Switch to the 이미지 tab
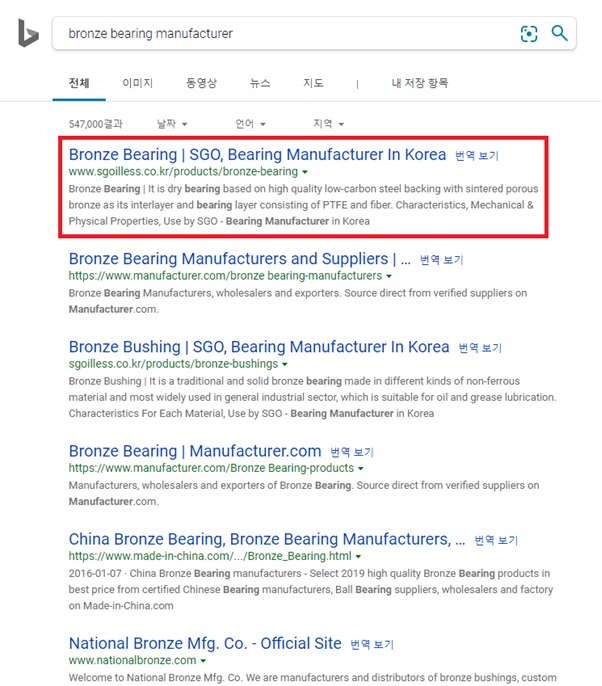602x686 pixels. 138,83
